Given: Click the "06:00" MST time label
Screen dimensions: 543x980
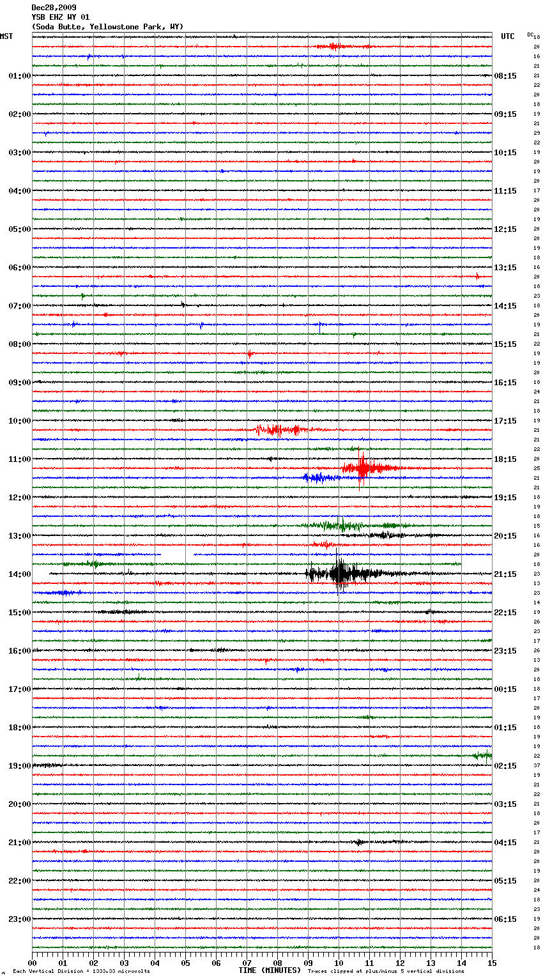Looking at the screenshot, I should point(20,268).
